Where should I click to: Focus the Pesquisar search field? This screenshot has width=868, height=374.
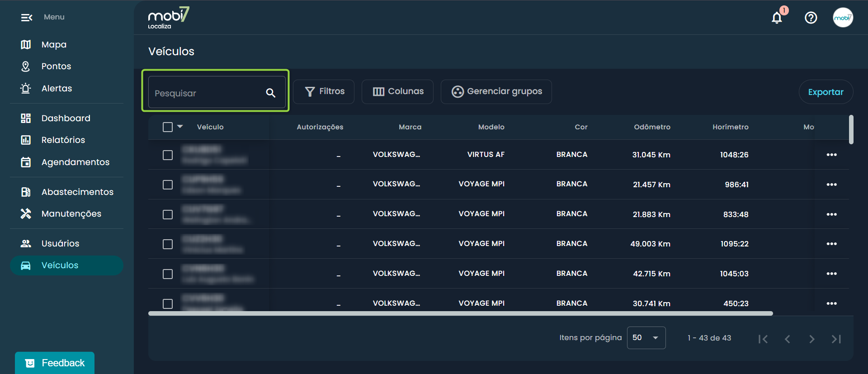point(208,93)
